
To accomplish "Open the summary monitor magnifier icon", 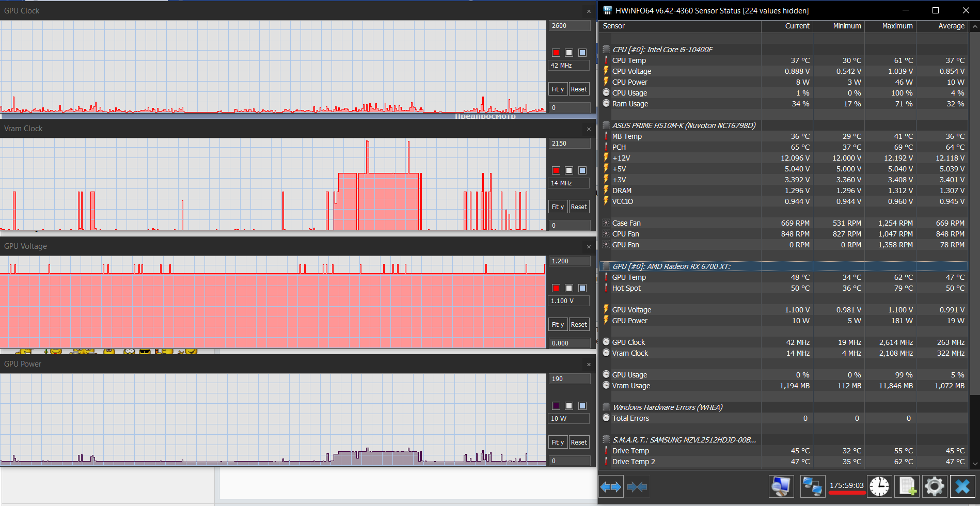I will click(x=781, y=486).
